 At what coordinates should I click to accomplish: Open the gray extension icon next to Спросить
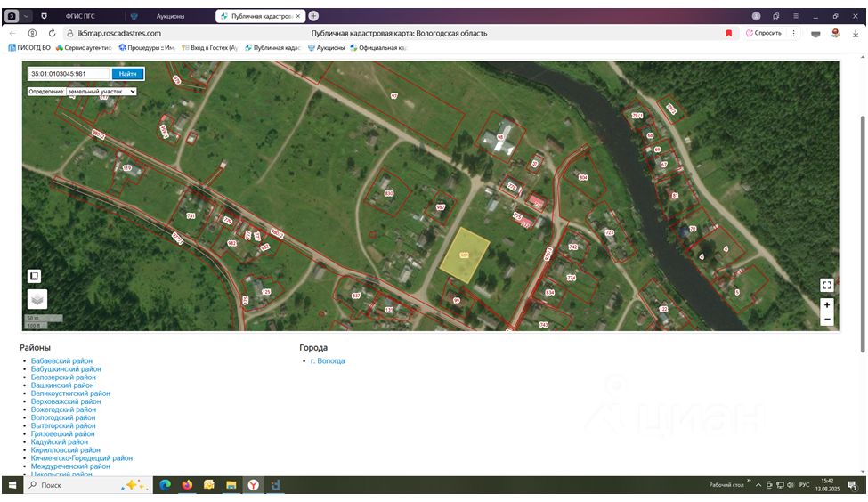(x=815, y=34)
